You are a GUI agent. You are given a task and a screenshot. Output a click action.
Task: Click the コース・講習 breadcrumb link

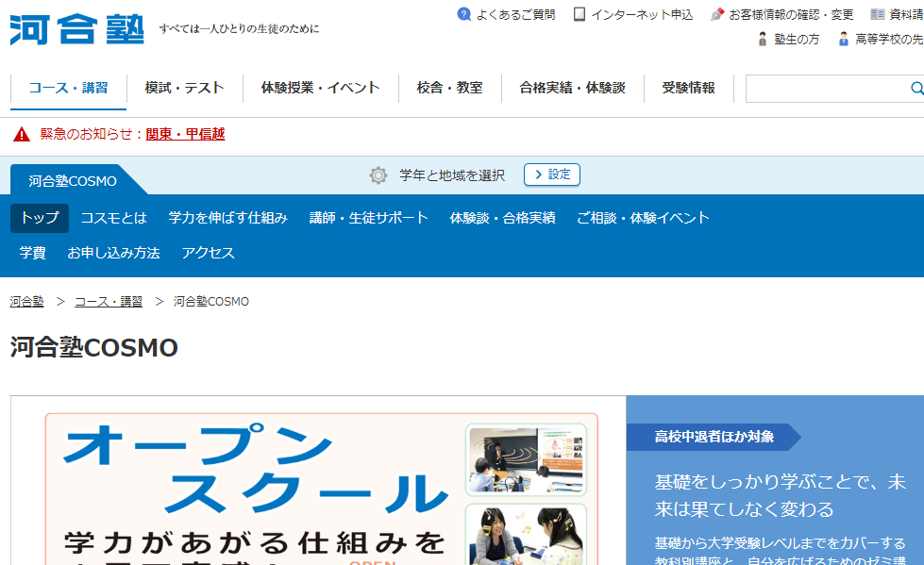click(x=109, y=302)
